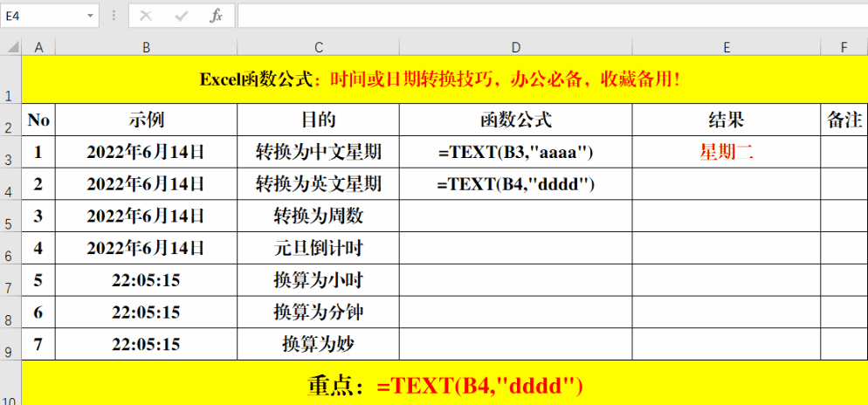Select row 7 header

(11, 280)
